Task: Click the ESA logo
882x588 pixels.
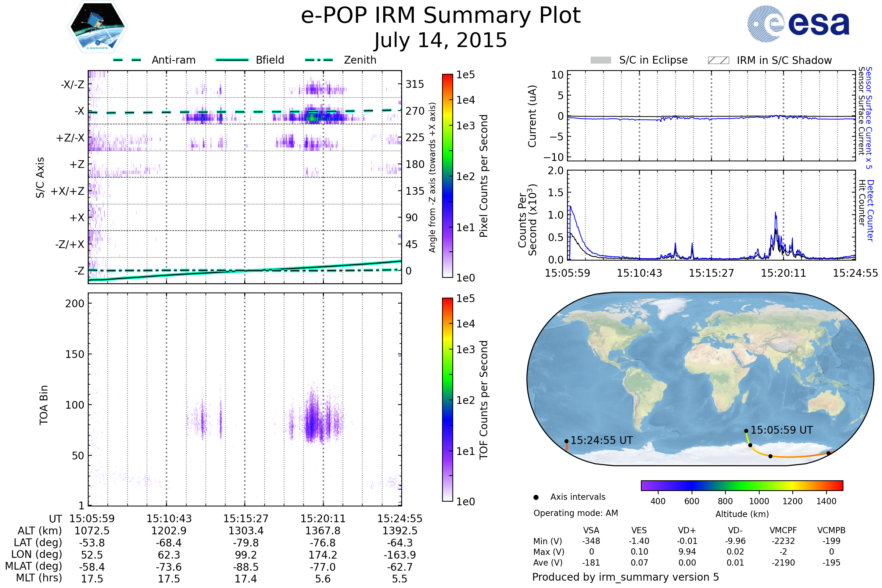Action: click(798, 24)
